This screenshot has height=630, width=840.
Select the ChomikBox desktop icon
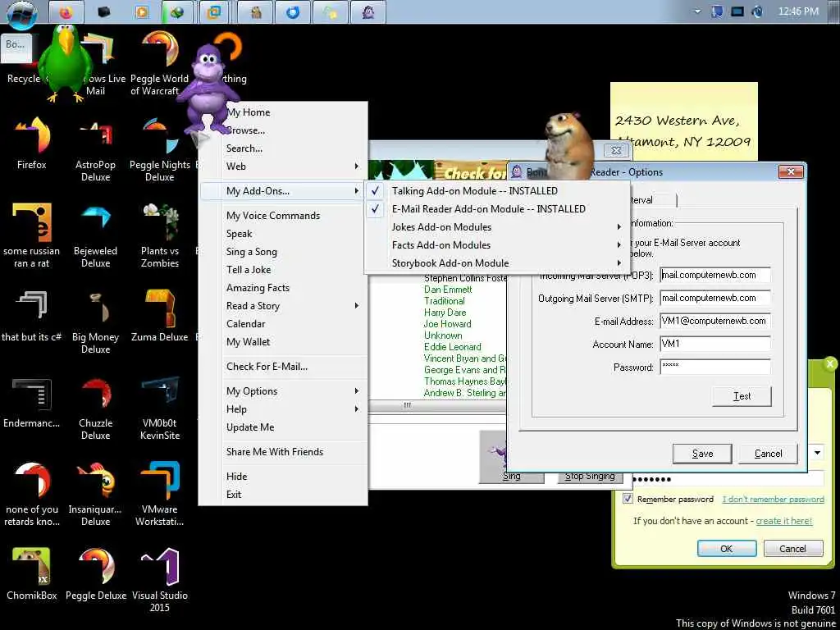click(32, 574)
